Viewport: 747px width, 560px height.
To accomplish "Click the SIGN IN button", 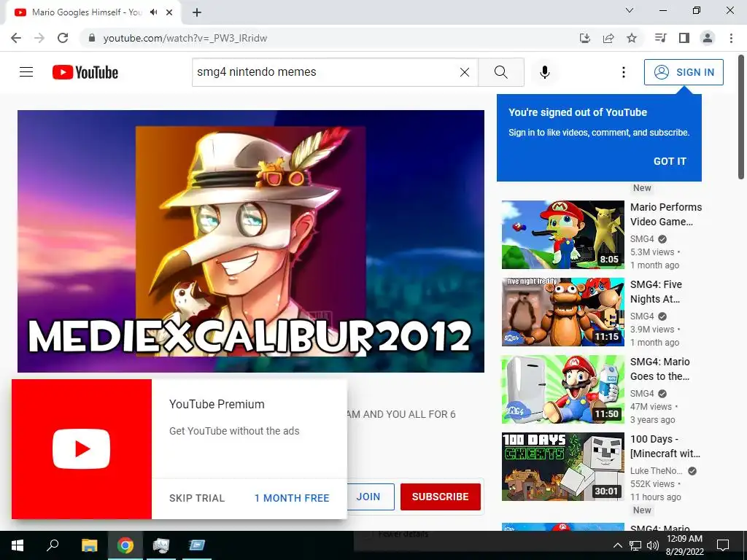I will point(684,72).
